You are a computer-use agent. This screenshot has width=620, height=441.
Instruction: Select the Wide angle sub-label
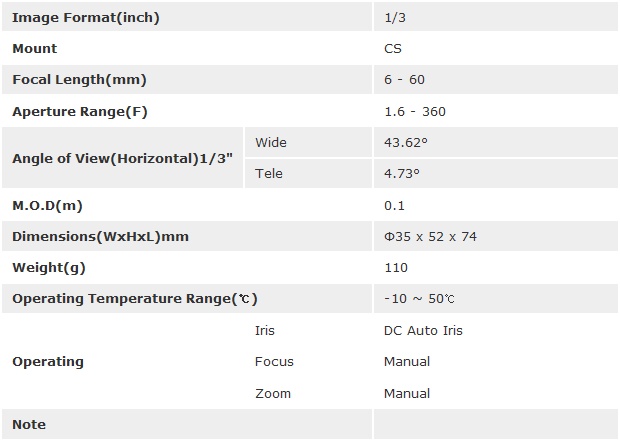[271, 142]
